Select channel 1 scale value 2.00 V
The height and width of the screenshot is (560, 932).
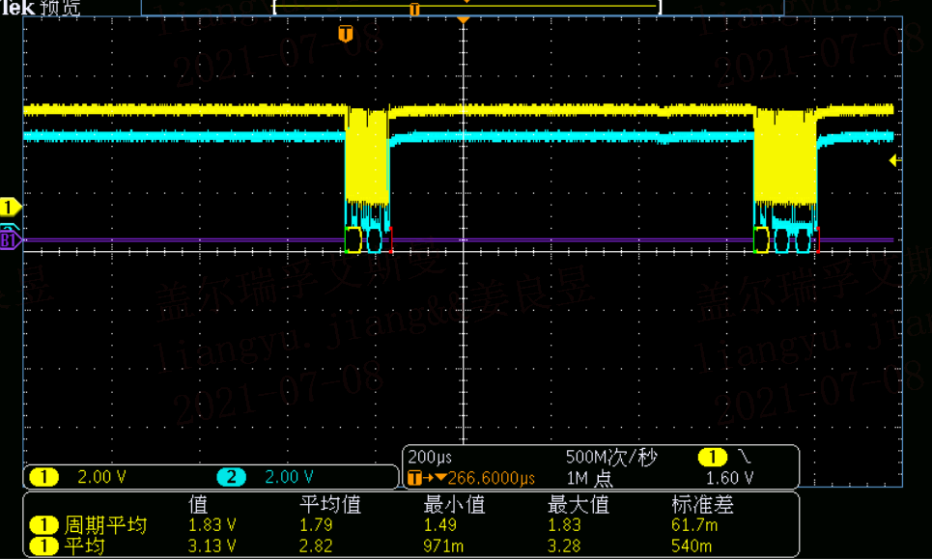click(102, 477)
